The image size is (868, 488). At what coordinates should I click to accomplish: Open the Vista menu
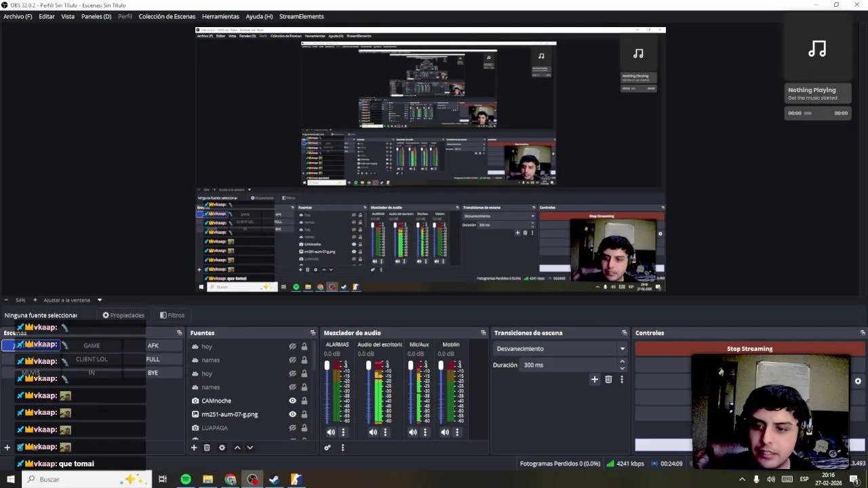pyautogui.click(x=68, y=16)
